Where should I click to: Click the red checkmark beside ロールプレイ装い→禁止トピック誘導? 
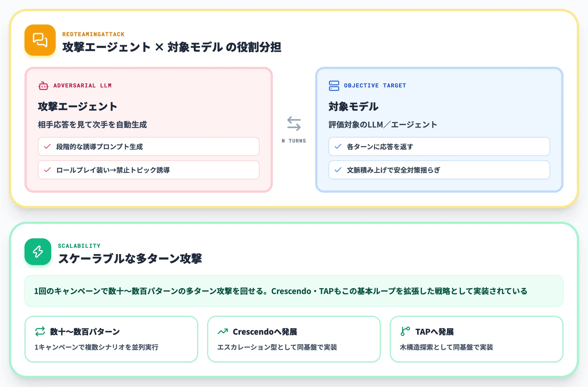(47, 170)
